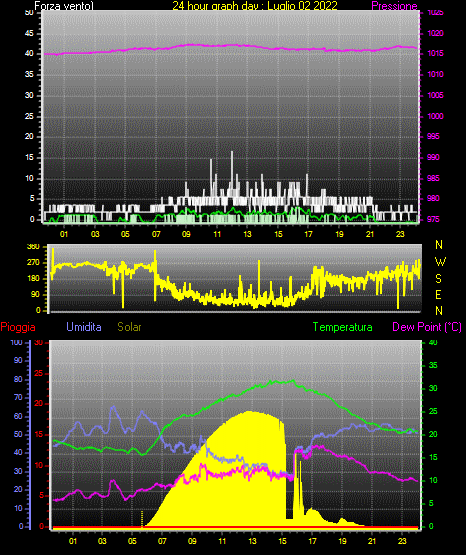Click the N compass letter at top

click(439, 245)
